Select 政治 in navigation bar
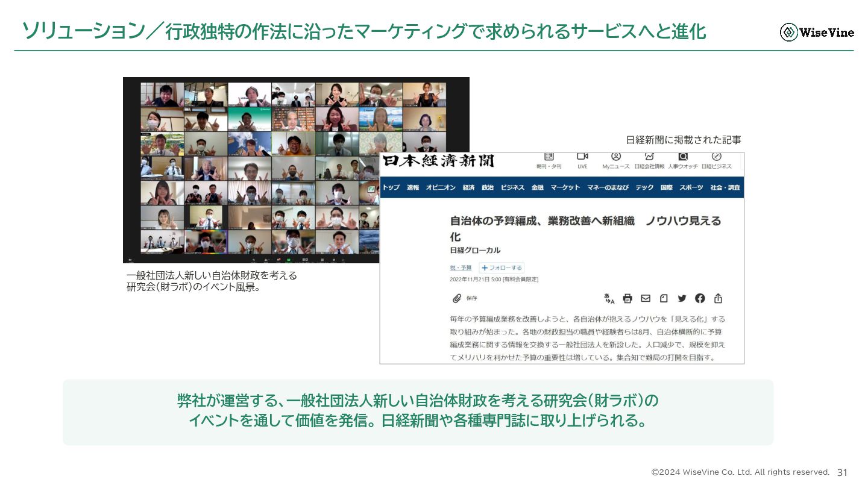The image size is (868, 488). click(x=488, y=187)
